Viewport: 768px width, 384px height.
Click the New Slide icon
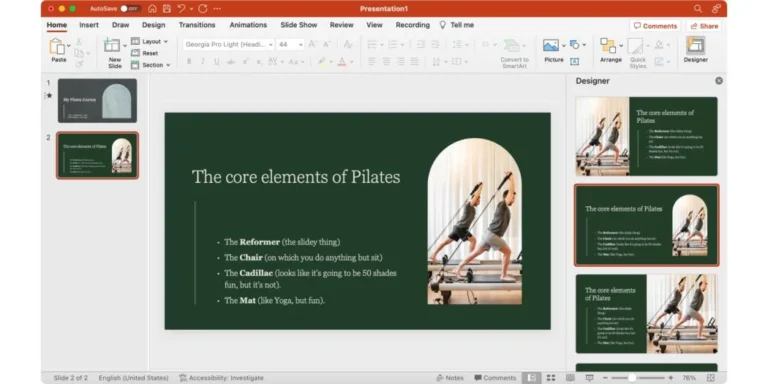[112, 46]
